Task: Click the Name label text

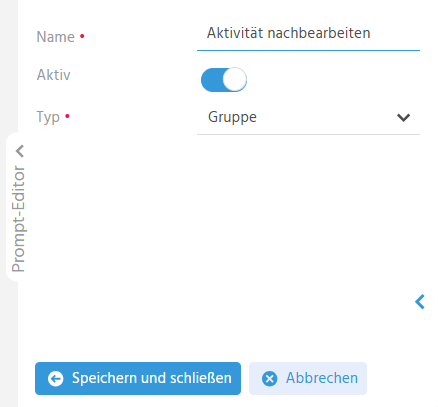Action: coord(55,37)
